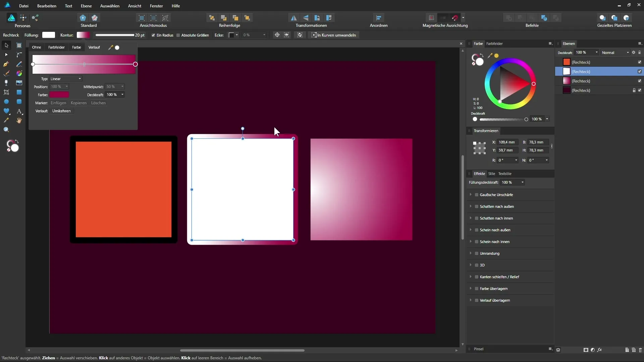
Task: Pick color with gradient popup eyedropper
Action: 110,48
